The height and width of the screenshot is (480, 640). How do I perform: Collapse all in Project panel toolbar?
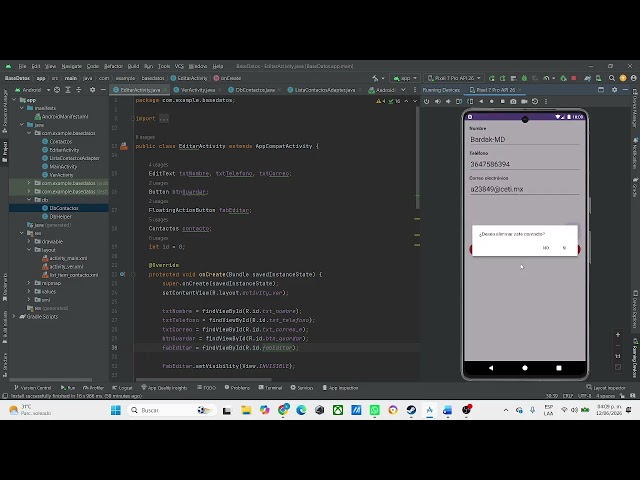pos(78,89)
